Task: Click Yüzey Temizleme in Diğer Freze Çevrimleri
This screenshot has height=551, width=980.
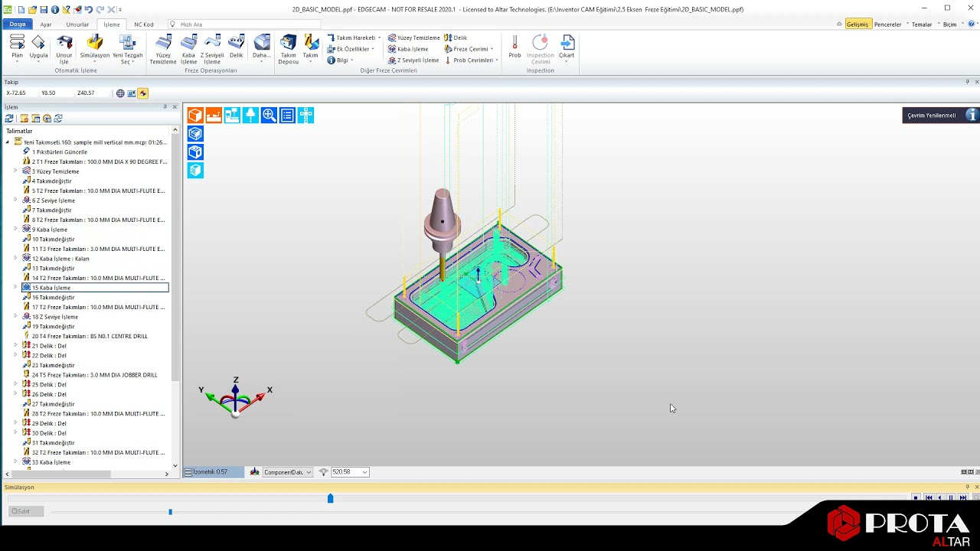Action: click(x=414, y=37)
